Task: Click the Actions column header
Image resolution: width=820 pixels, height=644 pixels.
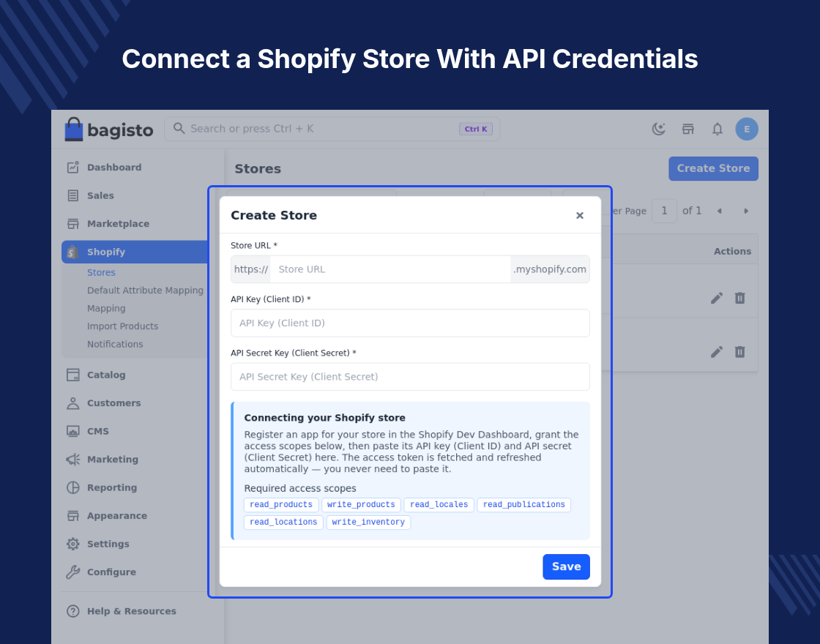Action: [x=732, y=252]
